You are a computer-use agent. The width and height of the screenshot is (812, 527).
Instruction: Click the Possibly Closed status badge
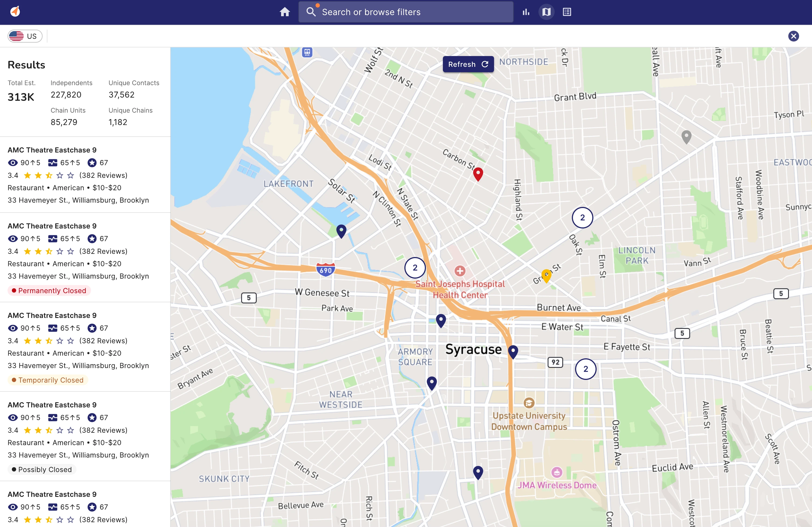[x=42, y=469]
